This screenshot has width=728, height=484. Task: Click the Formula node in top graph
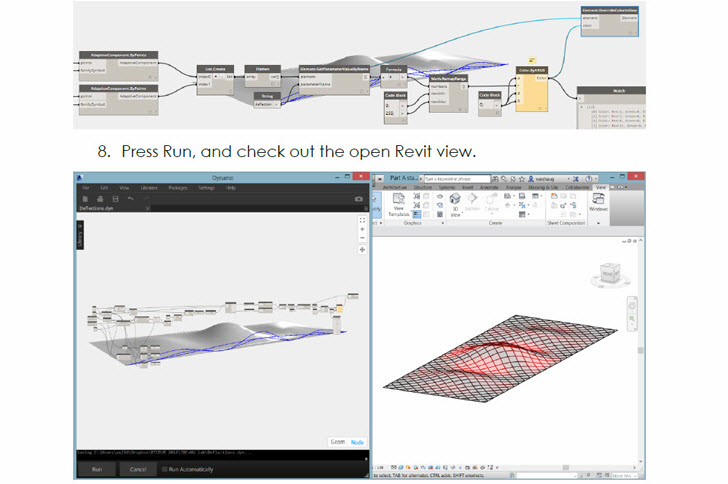click(x=394, y=77)
